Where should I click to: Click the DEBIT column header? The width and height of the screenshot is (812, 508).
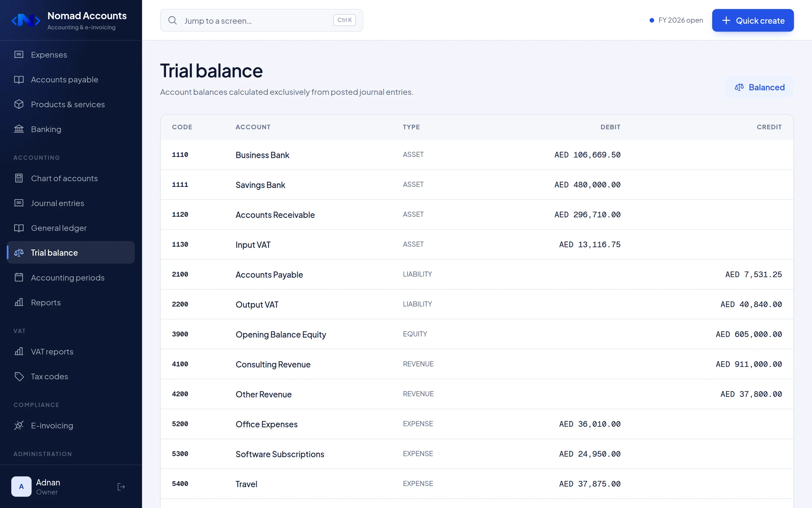(610, 127)
